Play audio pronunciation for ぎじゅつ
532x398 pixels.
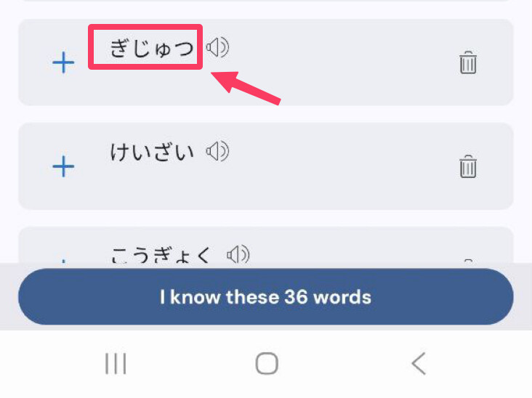tap(217, 48)
